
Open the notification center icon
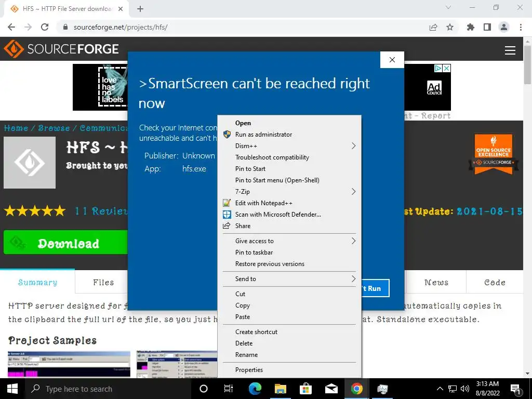click(x=516, y=389)
